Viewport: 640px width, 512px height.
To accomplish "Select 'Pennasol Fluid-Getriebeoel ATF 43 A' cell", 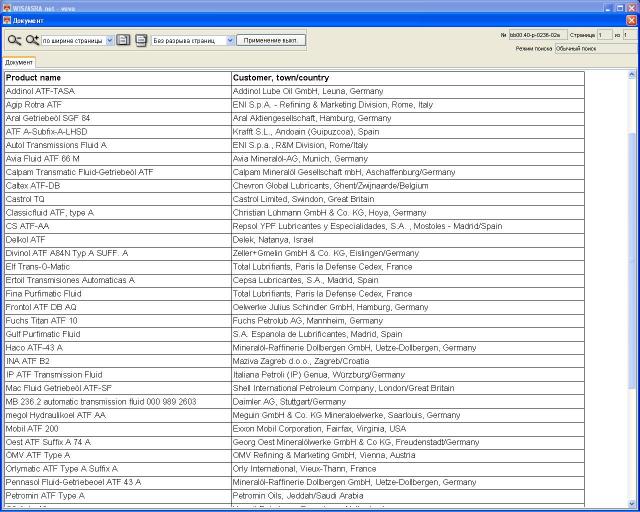I will coord(118,482).
